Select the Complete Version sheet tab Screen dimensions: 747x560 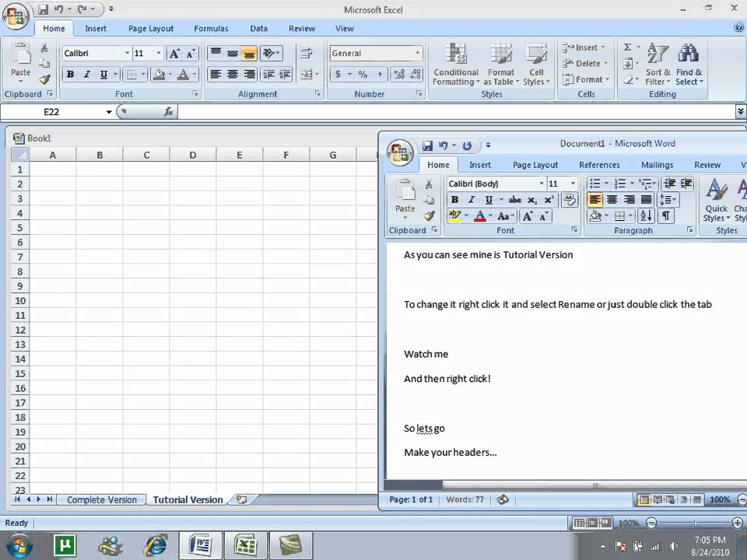click(x=101, y=500)
